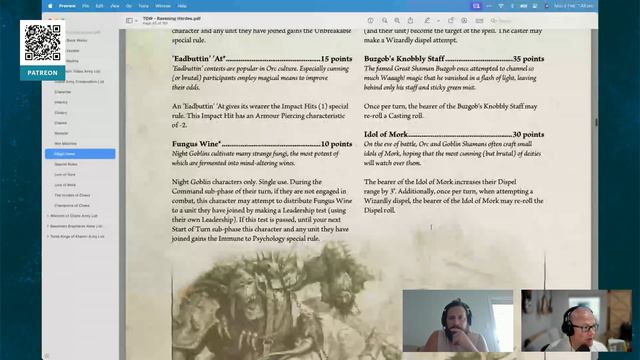Screen dimensions: 640x360
Task: Click the Idol of Mork heading
Action: point(386,134)
